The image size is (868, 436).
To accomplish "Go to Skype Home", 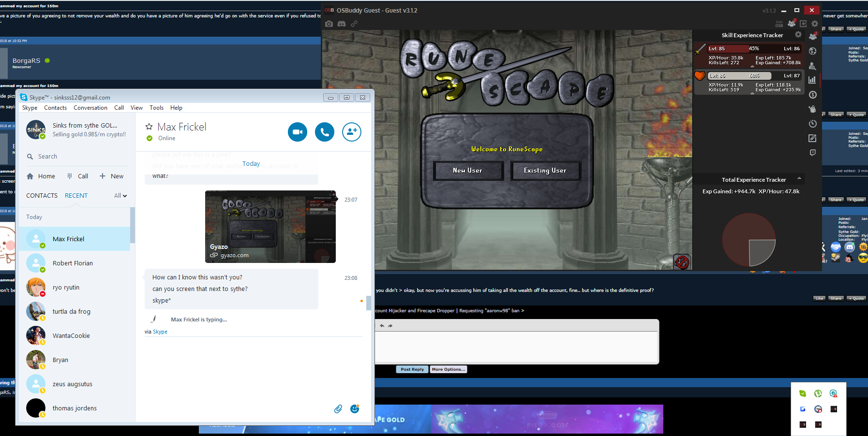I will click(x=41, y=176).
